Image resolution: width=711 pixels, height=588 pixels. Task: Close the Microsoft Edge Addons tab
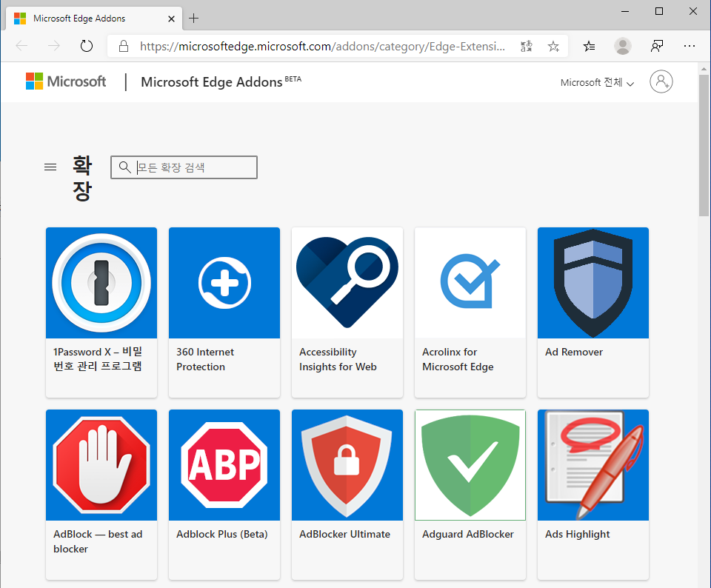tap(171, 19)
